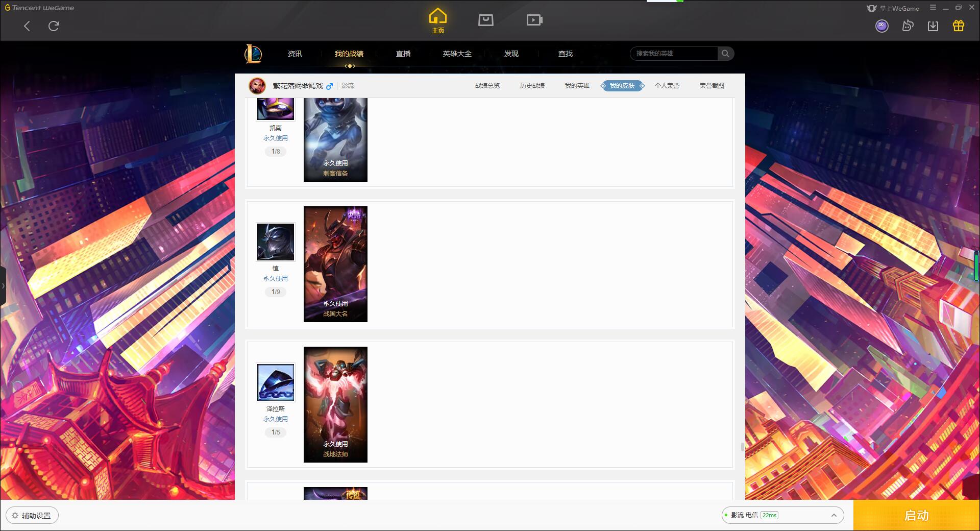The width and height of the screenshot is (980, 531).
Task: Click the 永久使用 label under 凯南
Action: (276, 138)
